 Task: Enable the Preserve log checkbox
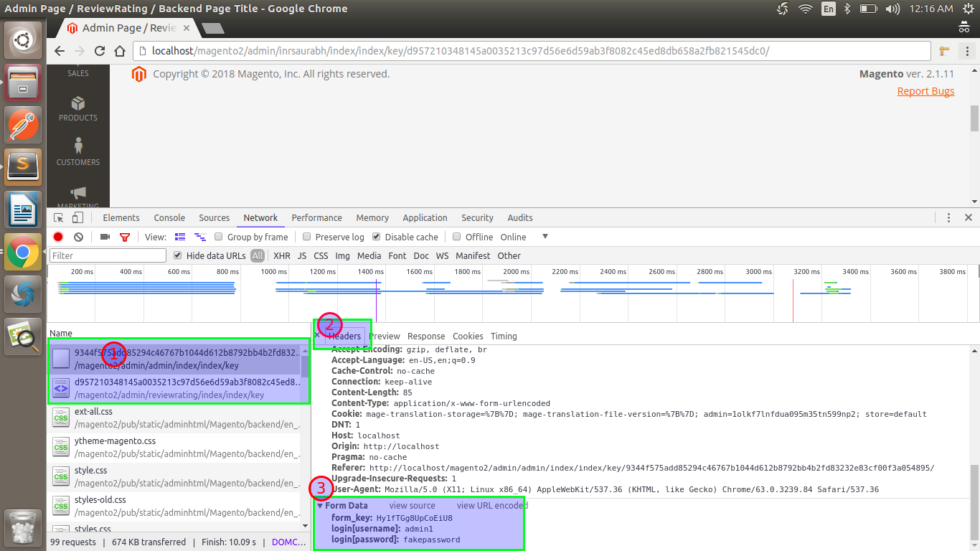tap(307, 237)
